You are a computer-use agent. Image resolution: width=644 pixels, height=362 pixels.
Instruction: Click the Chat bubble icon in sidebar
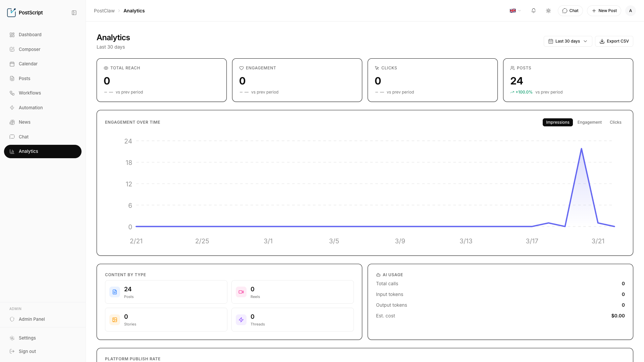coord(12,137)
